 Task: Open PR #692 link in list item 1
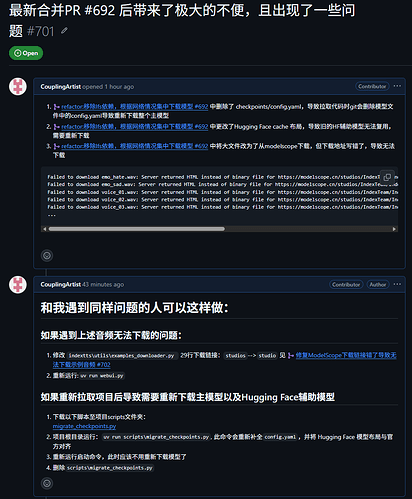(135, 107)
